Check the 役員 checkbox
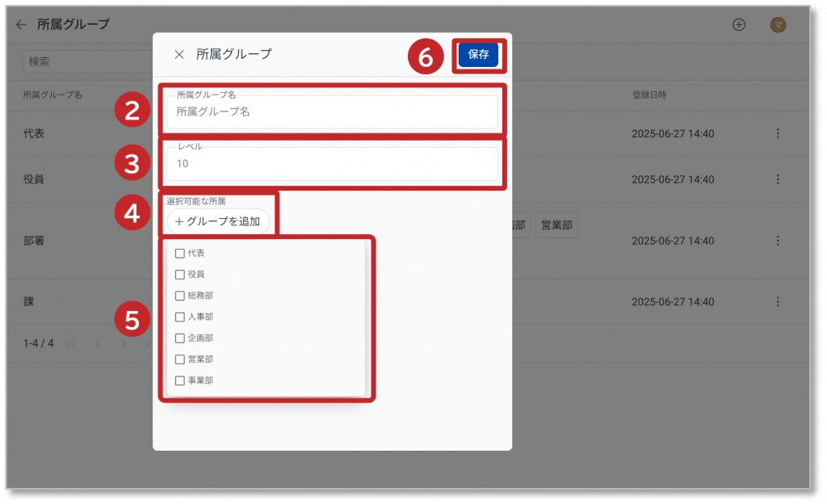The image size is (827, 504). [180, 275]
